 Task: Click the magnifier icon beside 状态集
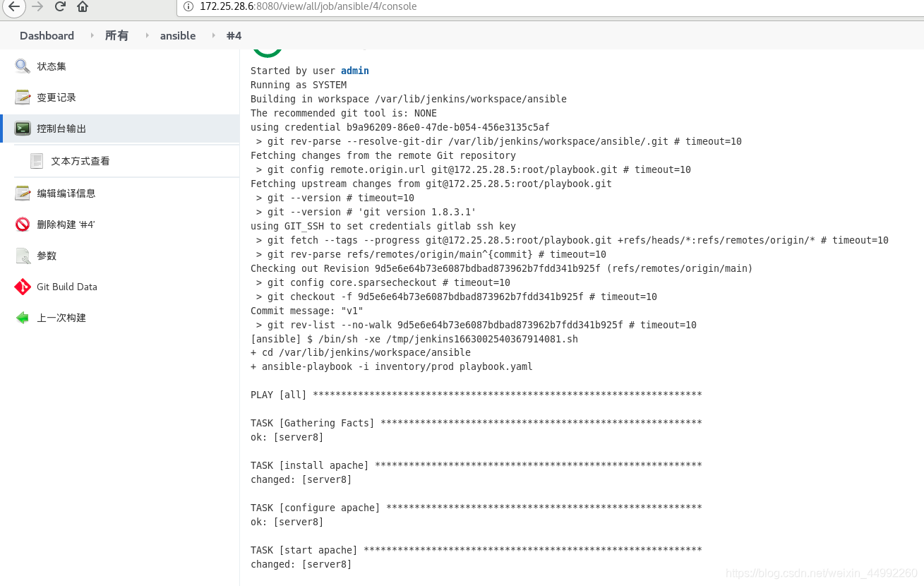click(x=23, y=66)
